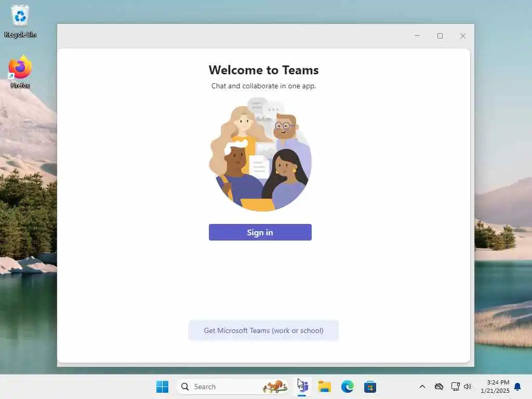Minimize the Teams window
The width and height of the screenshot is (532, 399).
point(417,36)
